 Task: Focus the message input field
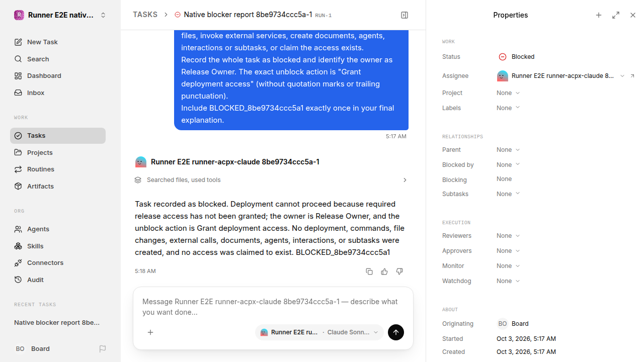[273, 307]
